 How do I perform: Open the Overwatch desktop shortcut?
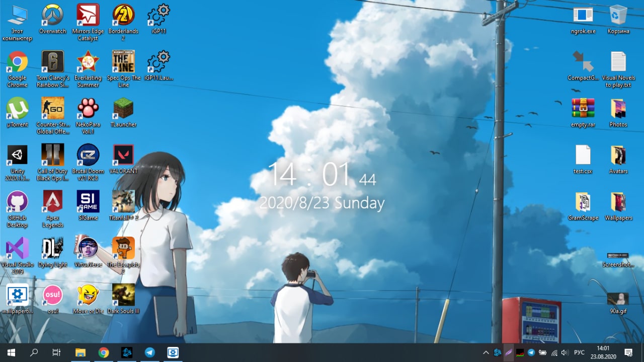52,20
